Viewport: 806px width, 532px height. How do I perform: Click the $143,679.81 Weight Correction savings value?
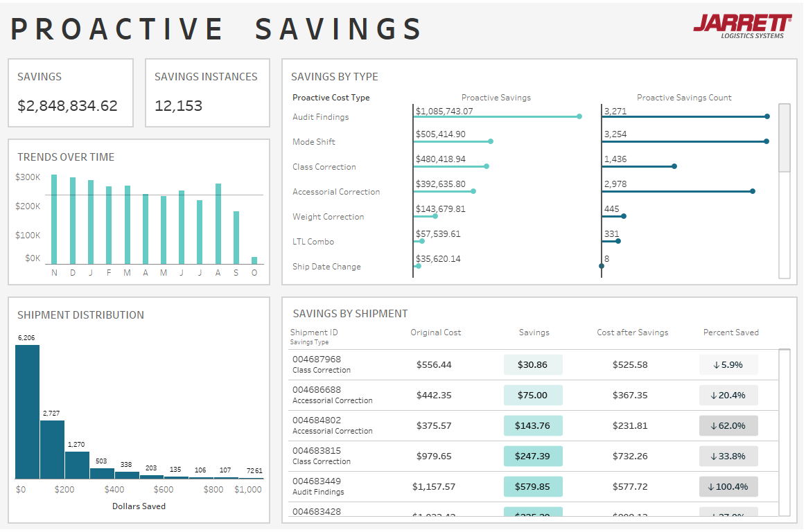pyautogui.click(x=441, y=209)
